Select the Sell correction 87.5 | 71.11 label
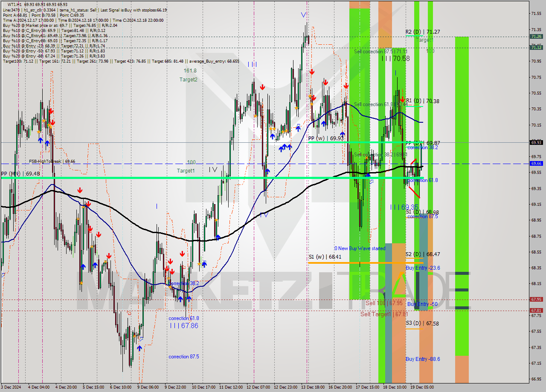Image resolution: width=546 pixels, height=392 pixels. tap(380, 52)
